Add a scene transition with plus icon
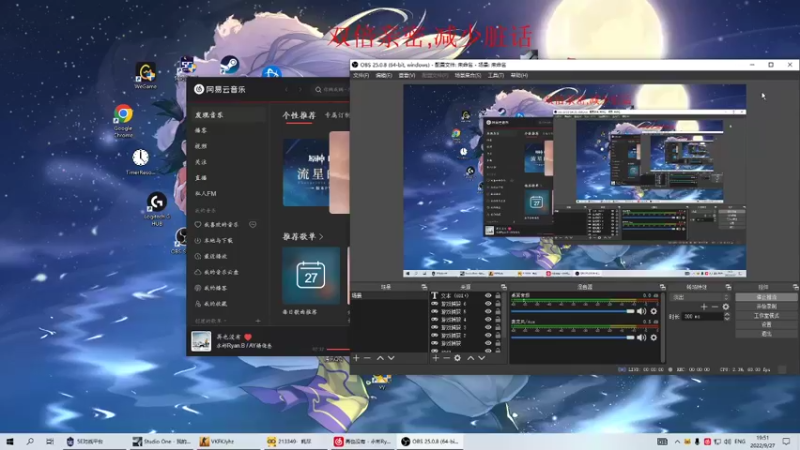The height and width of the screenshot is (450, 800). [704, 307]
